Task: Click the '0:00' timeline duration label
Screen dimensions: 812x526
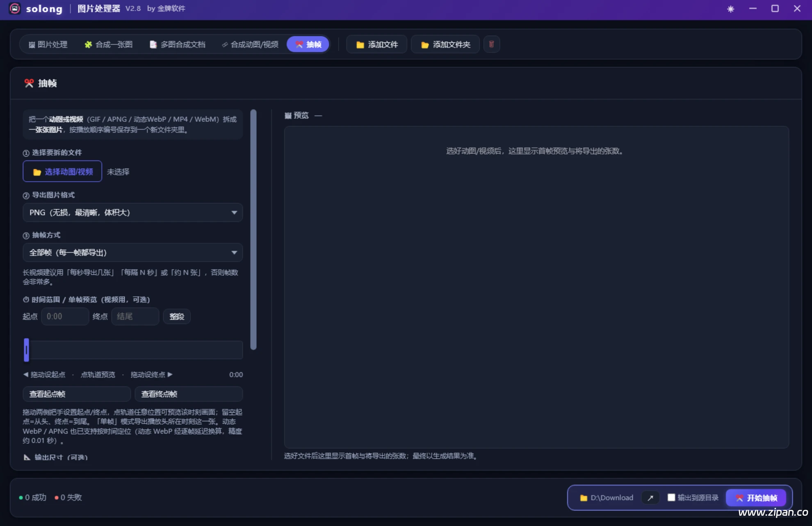Action: coord(236,375)
